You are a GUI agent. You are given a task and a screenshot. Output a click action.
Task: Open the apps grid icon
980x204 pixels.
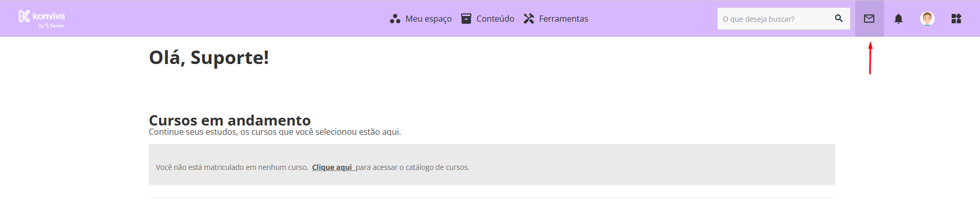[x=956, y=19]
